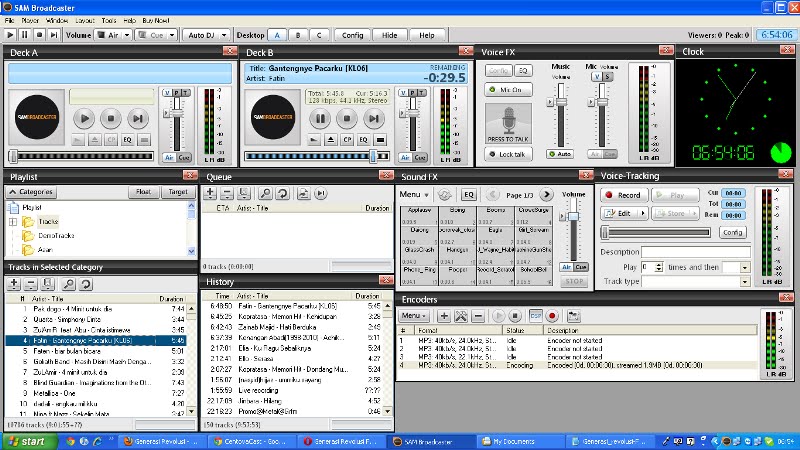The image size is (800, 450).
Task: Click the Press To Talk microphone
Action: (x=508, y=123)
